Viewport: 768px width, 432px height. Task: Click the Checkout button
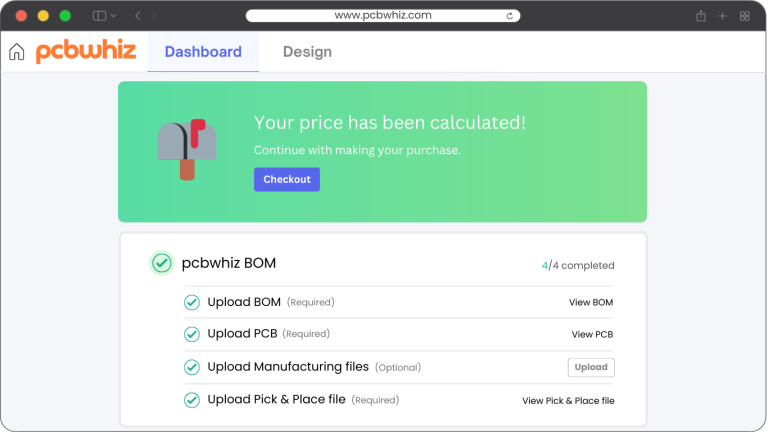(287, 179)
